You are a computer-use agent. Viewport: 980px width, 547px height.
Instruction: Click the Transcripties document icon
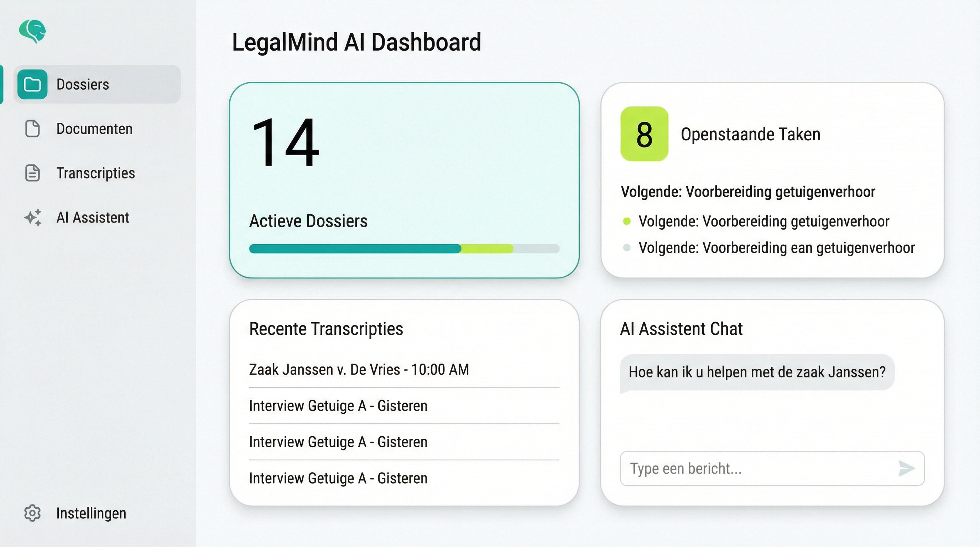coord(33,173)
